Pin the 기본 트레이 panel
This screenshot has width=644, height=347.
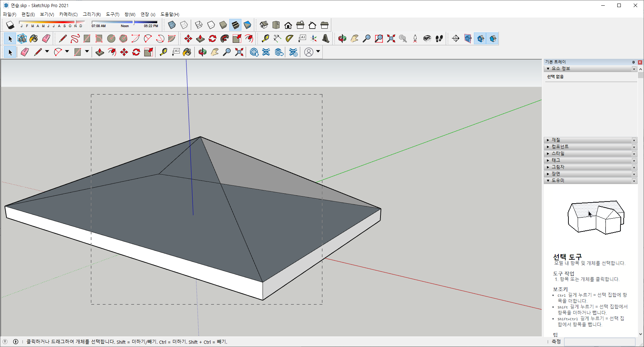click(633, 62)
